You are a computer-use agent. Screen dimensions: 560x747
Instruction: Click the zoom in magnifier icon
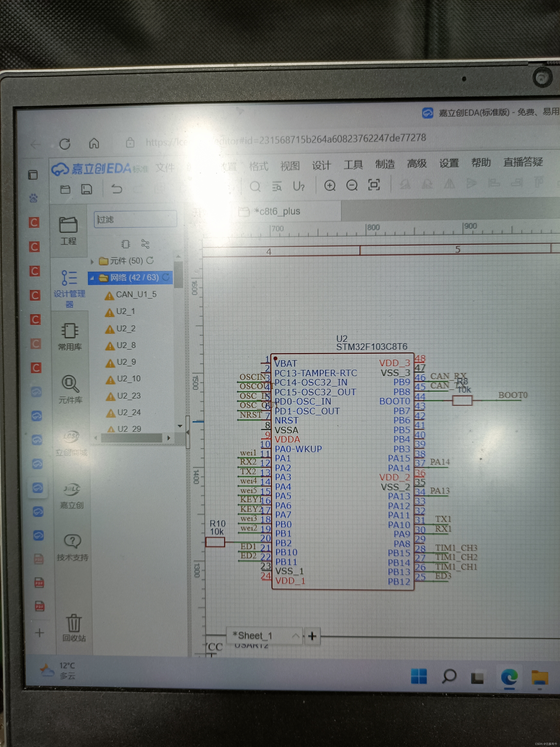pos(329,185)
